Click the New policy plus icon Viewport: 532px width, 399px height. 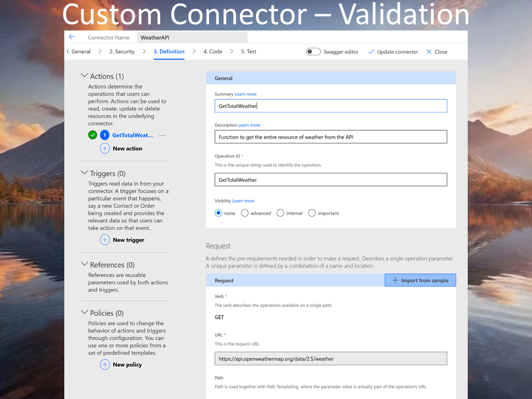105,365
